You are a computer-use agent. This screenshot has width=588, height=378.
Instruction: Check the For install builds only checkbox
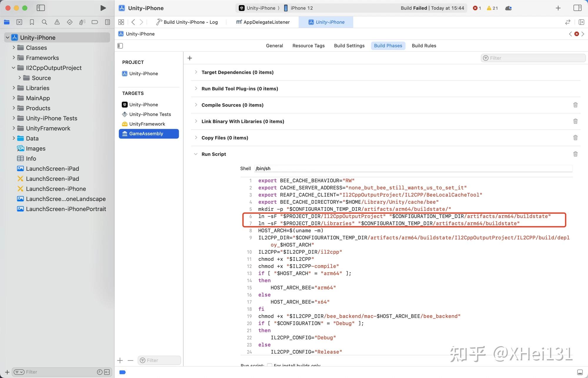(269, 365)
